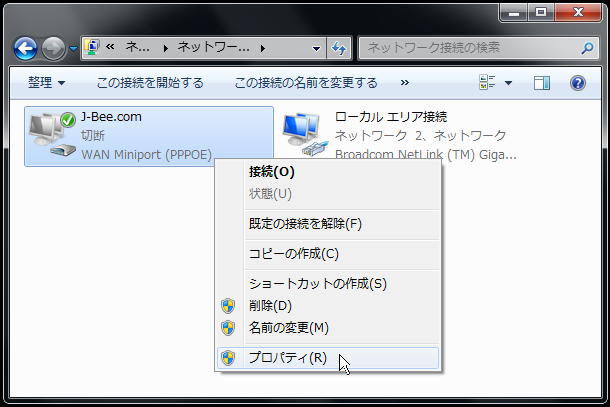Click the magnifier search icon
The image size is (610, 407).
pos(587,48)
